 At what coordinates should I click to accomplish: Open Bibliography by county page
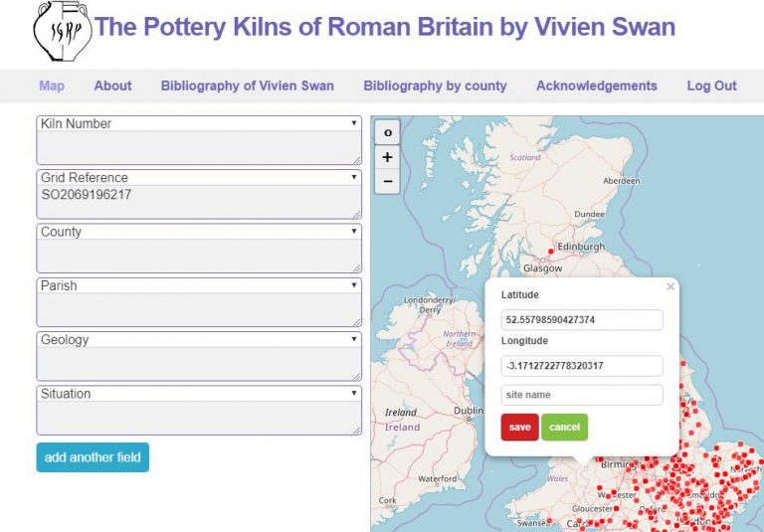(x=435, y=86)
